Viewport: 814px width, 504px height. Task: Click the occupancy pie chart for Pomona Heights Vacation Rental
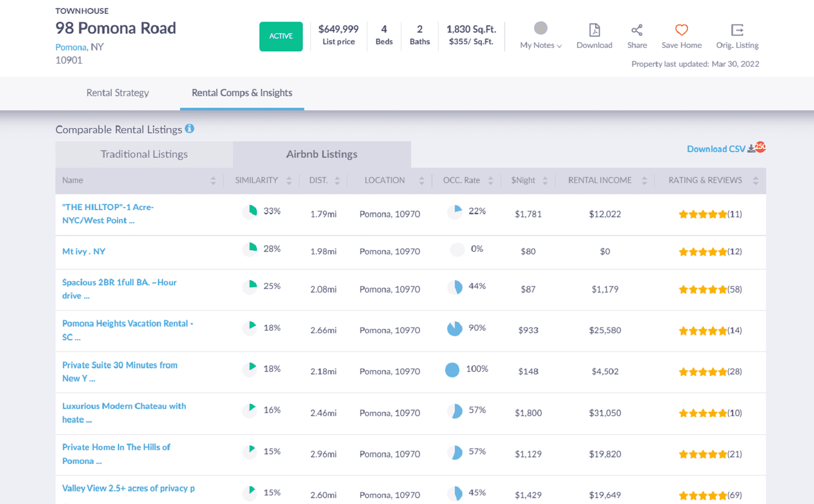455,329
